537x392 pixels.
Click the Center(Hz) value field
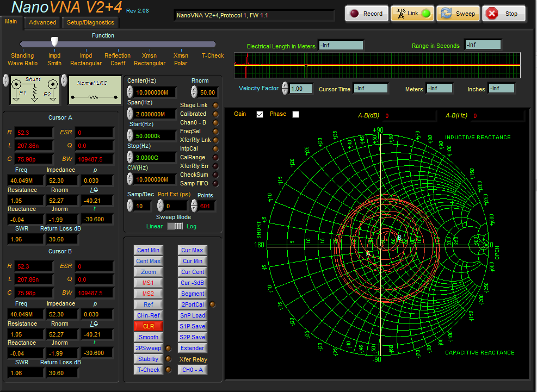(155, 92)
